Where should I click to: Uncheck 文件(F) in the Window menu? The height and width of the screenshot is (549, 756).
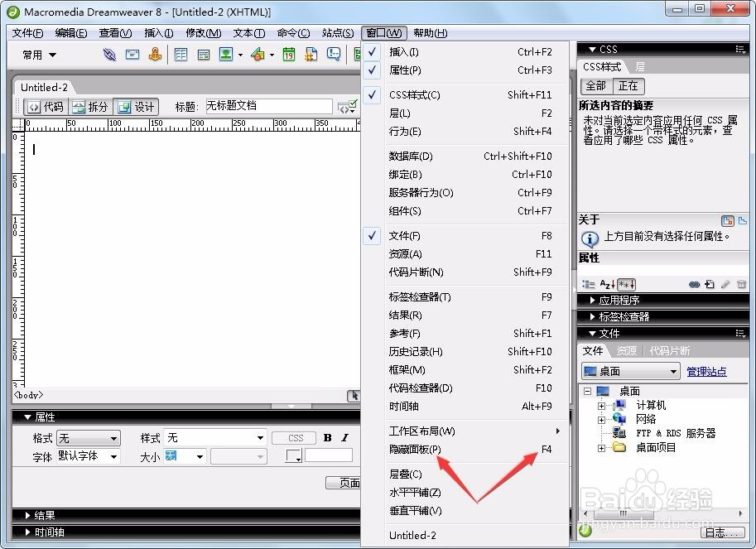click(465, 236)
